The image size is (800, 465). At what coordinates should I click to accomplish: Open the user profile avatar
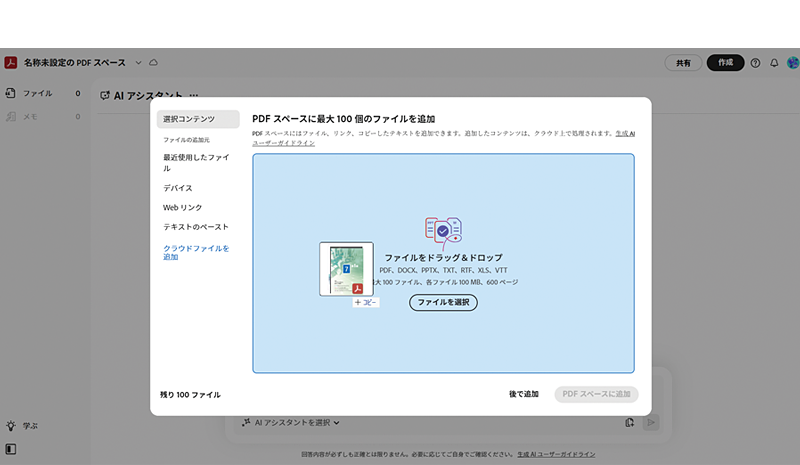coord(792,62)
